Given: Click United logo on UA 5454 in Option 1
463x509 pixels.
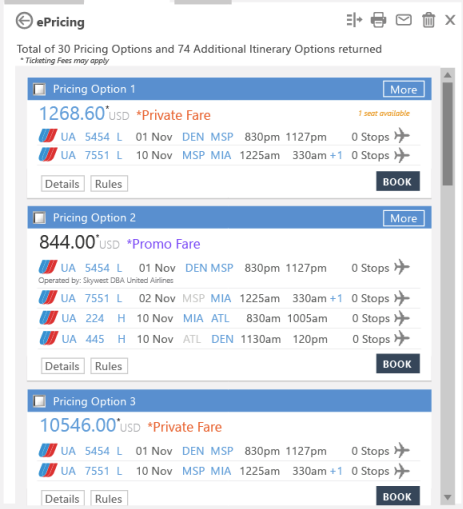Looking at the screenshot, I should click(x=48, y=136).
